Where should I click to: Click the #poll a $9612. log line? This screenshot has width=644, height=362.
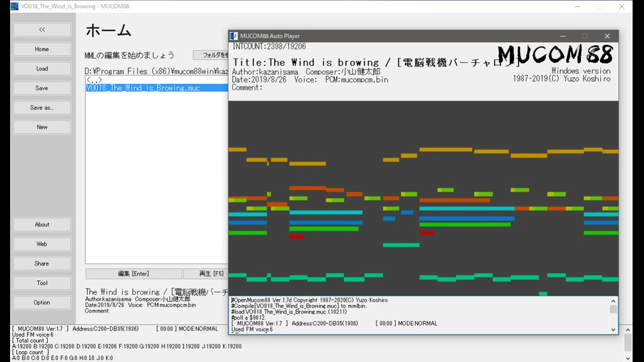click(x=248, y=318)
